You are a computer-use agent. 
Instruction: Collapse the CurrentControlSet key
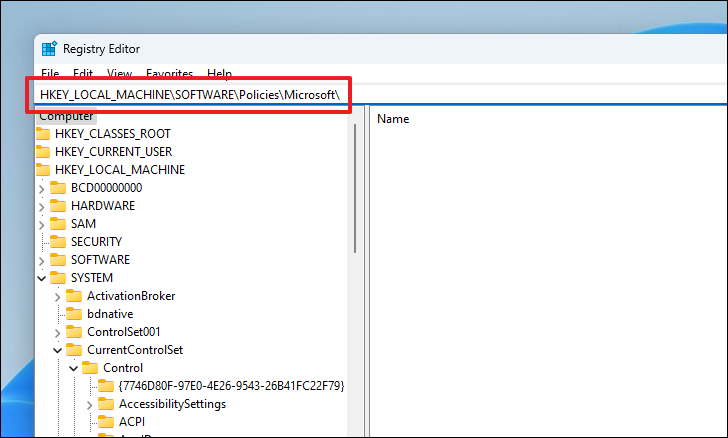(58, 351)
